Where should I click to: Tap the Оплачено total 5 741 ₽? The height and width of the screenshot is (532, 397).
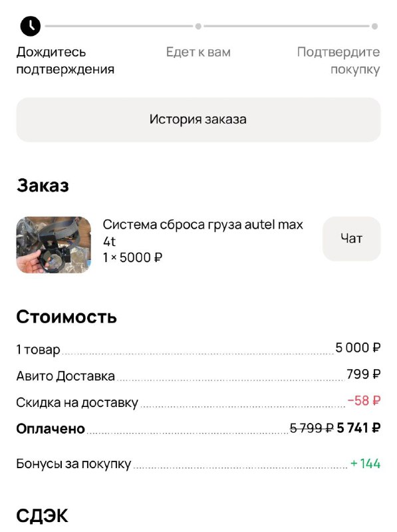[x=358, y=428]
